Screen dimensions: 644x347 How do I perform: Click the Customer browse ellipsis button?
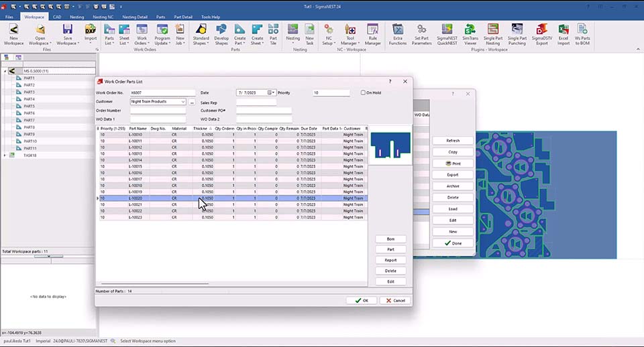point(192,102)
